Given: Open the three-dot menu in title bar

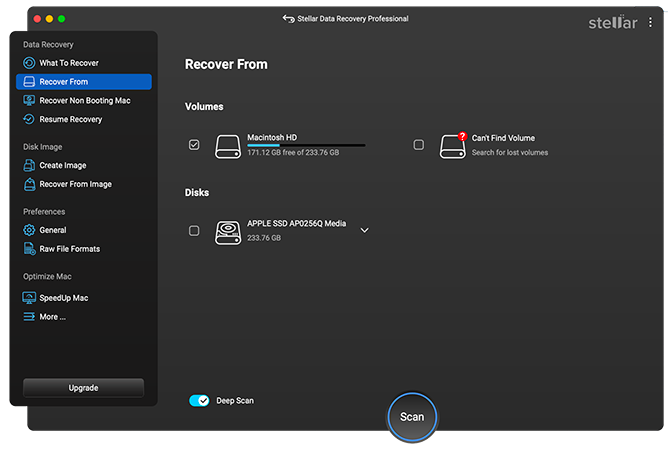Looking at the screenshot, I should coord(650,20).
